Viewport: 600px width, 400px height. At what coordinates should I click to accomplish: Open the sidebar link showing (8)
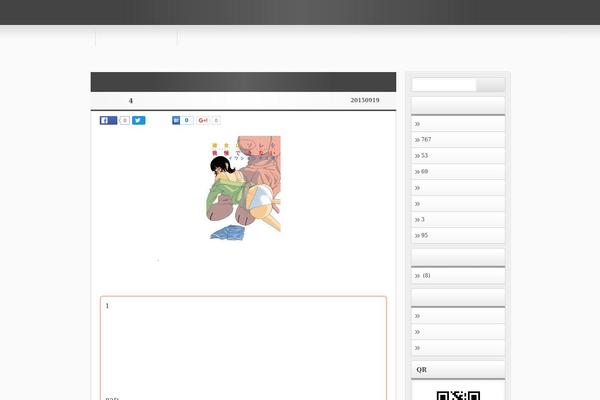[458, 276]
